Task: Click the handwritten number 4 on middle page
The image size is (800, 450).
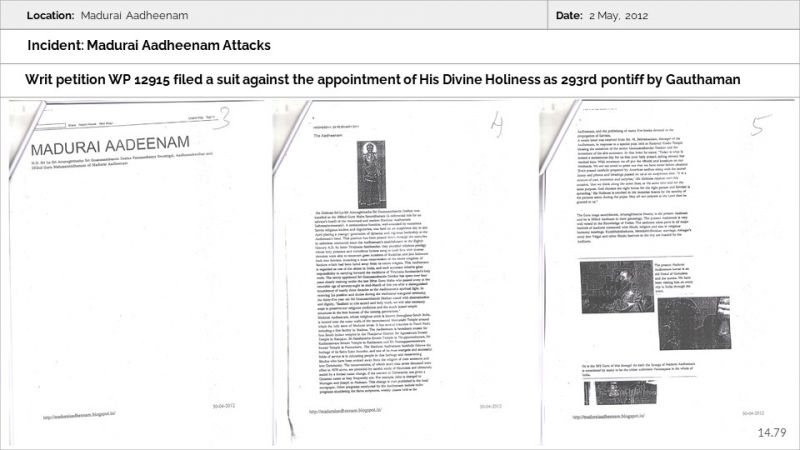Action: coord(496,123)
